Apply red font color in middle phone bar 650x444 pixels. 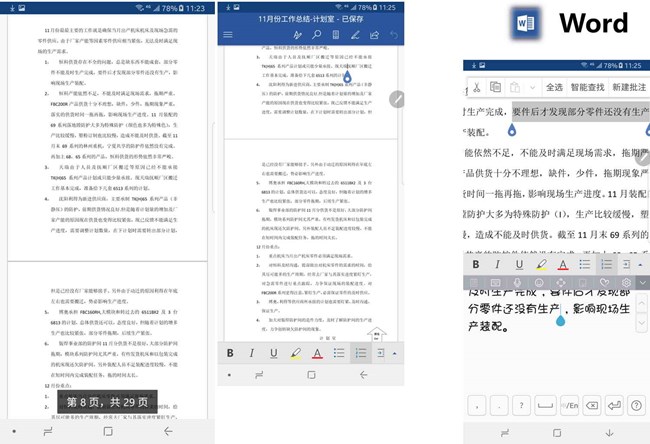click(x=317, y=354)
